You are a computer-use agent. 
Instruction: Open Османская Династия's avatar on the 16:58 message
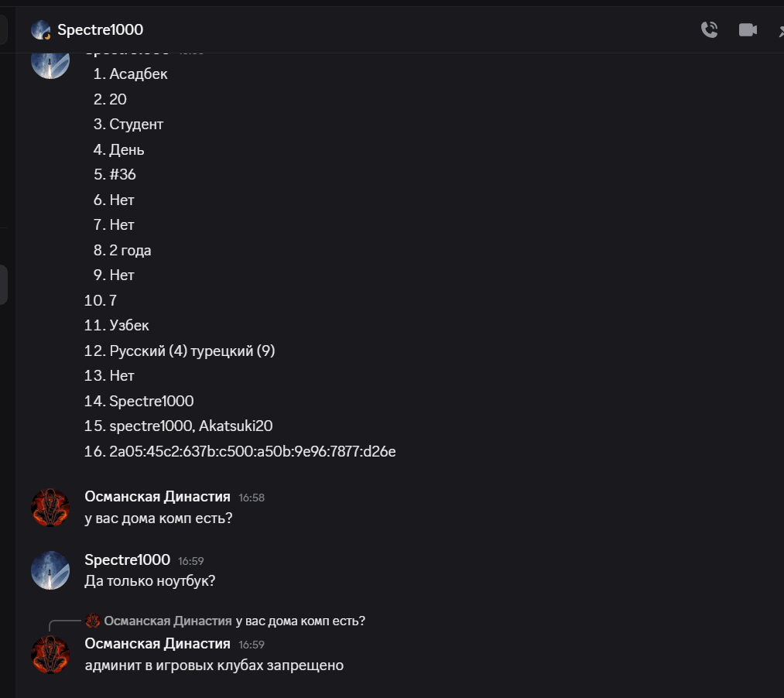click(x=50, y=508)
